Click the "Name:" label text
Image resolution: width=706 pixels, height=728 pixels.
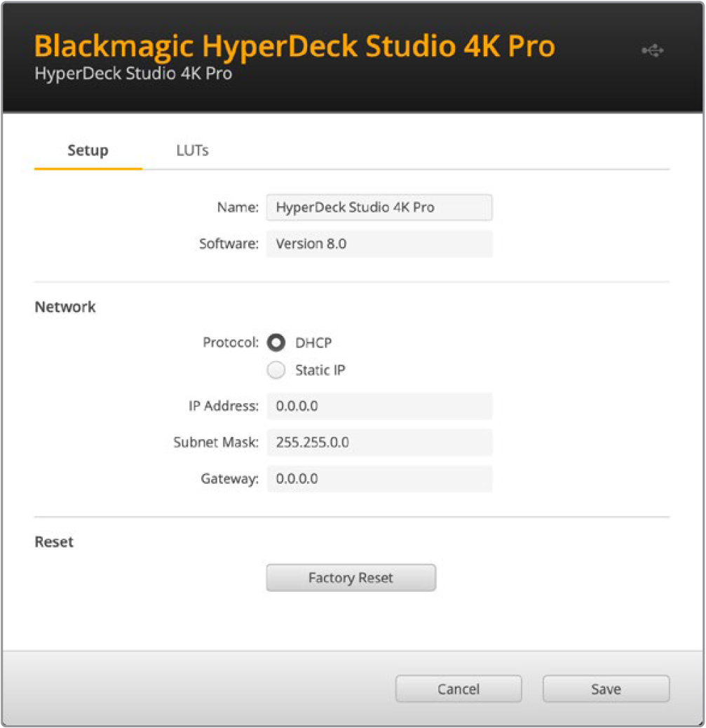[238, 208]
